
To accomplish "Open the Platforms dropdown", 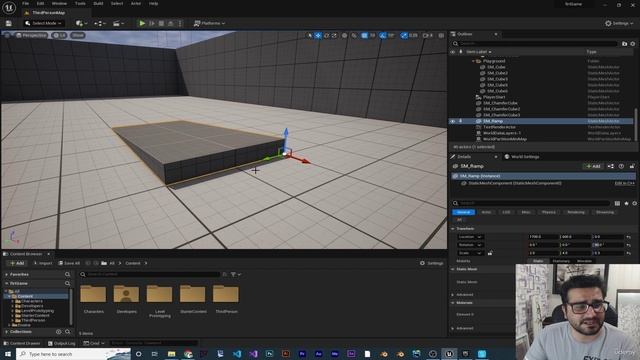I will tap(209, 23).
